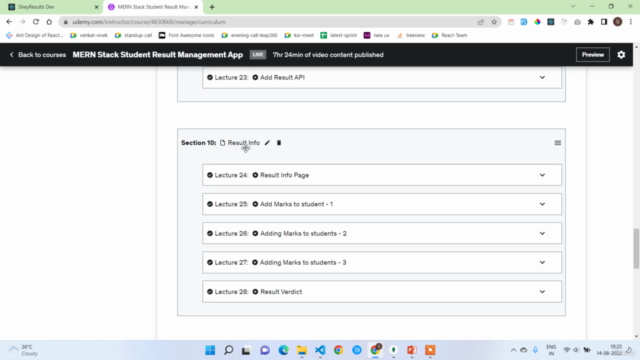Viewport: 640px width, 360px height.
Task: Open the Chat app on taskbar
Action: click(x=265, y=350)
